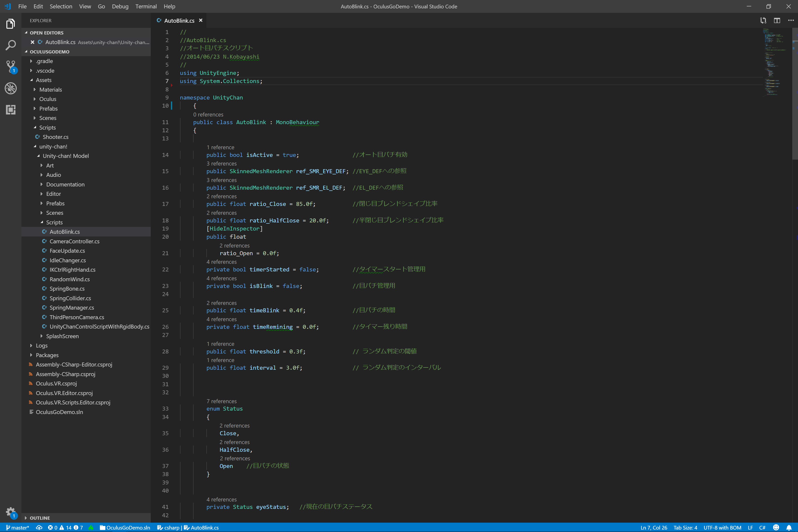Click the notifications bell in status bar

click(x=789, y=528)
